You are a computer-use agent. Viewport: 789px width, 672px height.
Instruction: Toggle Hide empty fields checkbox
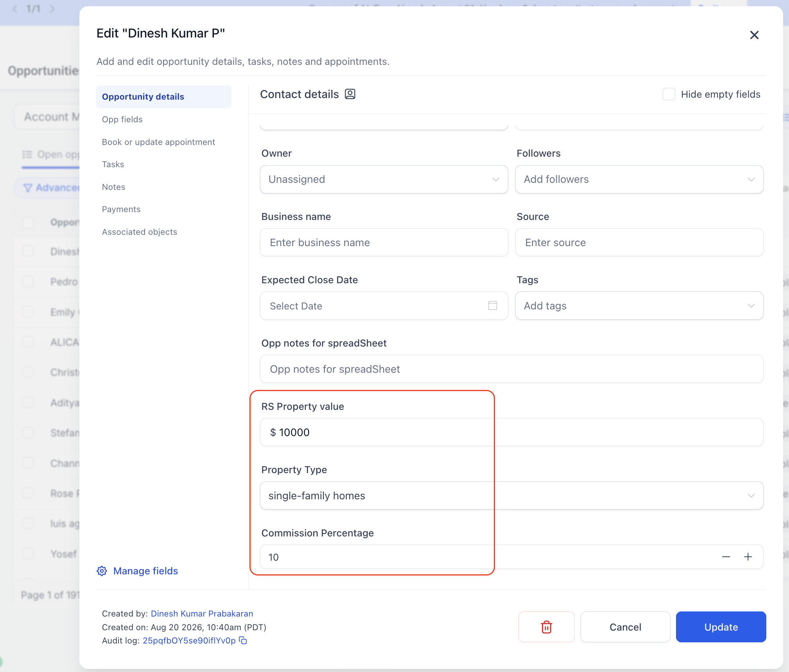click(669, 94)
